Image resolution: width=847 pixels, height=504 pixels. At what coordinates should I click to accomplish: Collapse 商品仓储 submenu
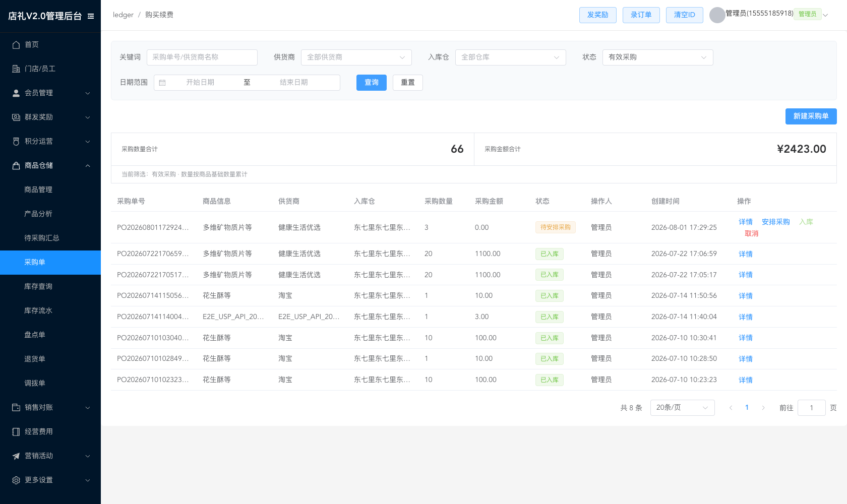pyautogui.click(x=88, y=166)
